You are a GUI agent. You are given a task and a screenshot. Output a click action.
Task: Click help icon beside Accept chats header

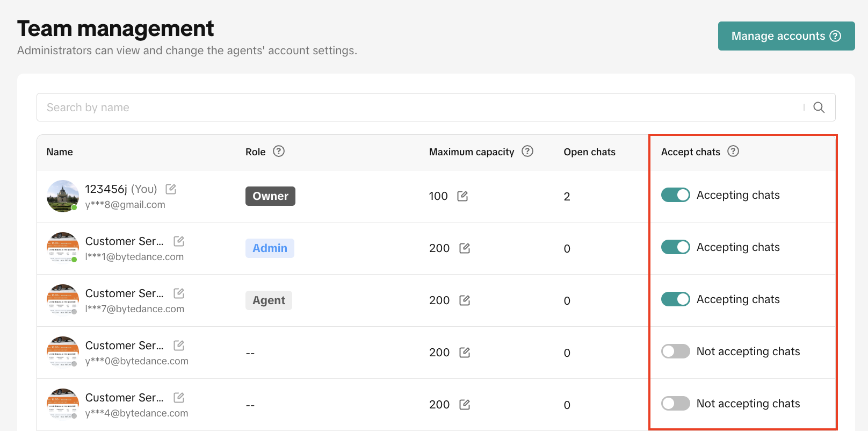733,152
